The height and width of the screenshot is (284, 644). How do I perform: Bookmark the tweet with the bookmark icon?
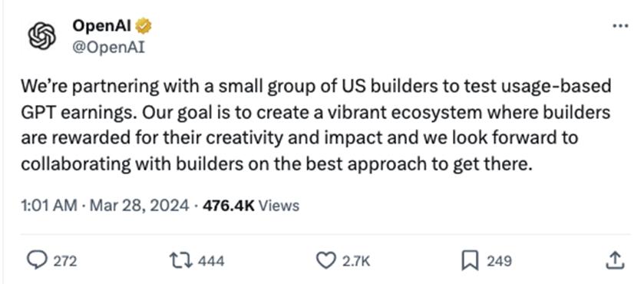tap(471, 261)
